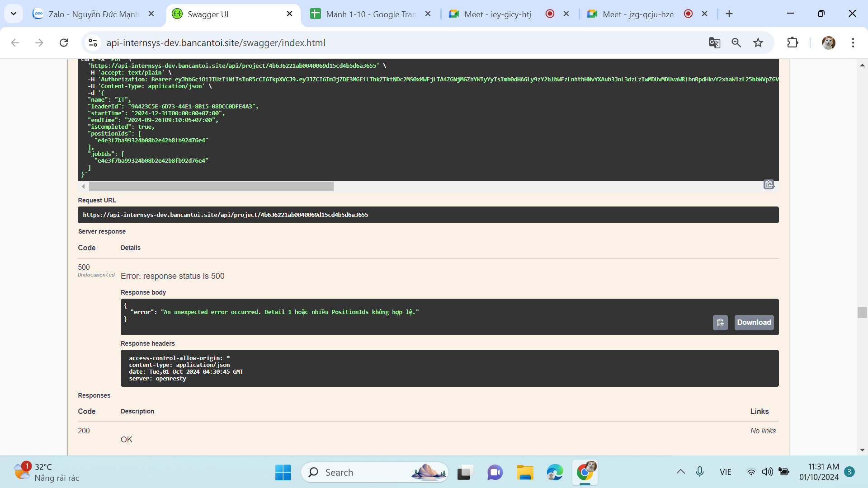Open the browser Extensions puzzle icon

pyautogui.click(x=793, y=43)
